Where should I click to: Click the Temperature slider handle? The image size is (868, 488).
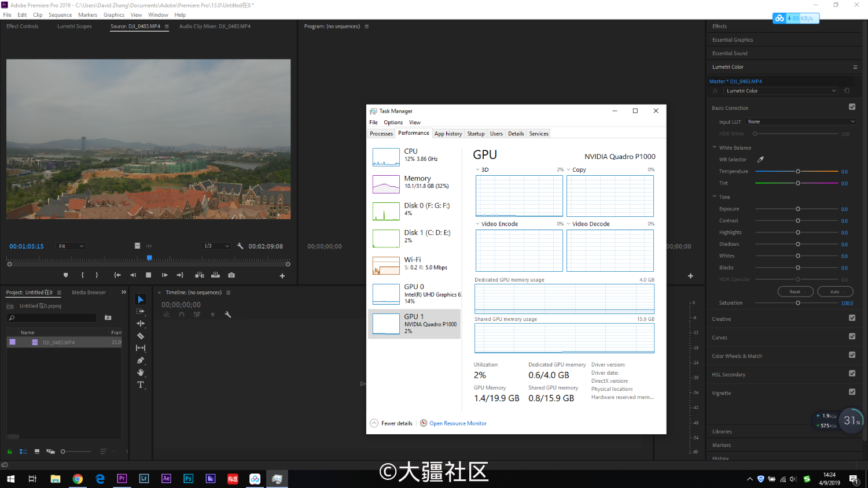[x=798, y=172]
